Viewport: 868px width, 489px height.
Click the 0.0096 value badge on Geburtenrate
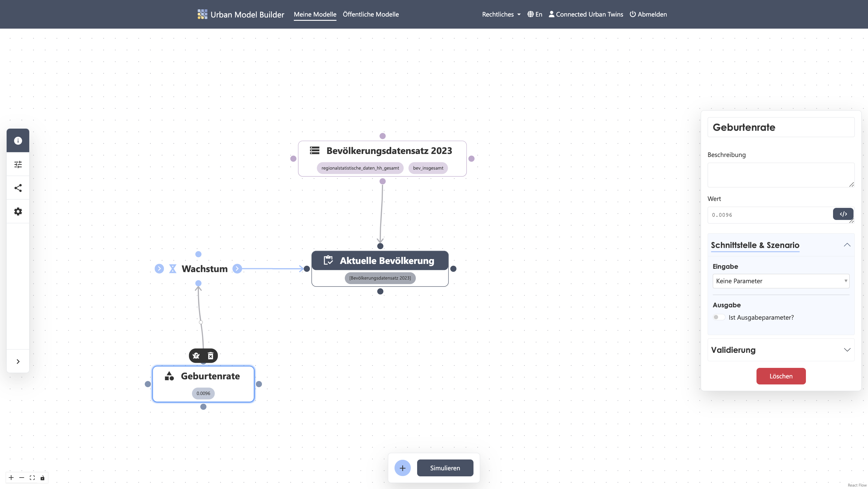coord(203,393)
